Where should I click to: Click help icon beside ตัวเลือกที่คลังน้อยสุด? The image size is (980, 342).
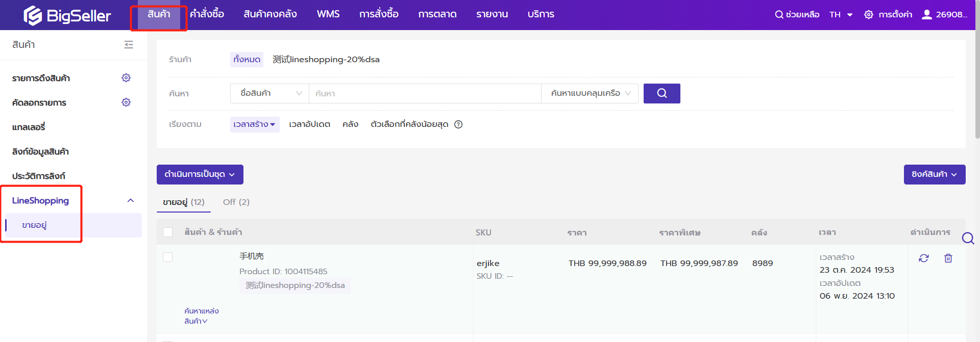[458, 124]
